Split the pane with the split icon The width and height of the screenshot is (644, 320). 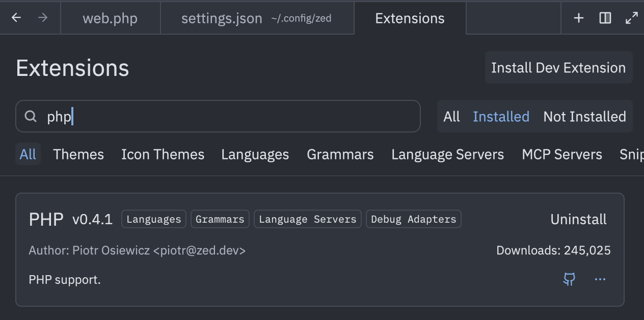pos(605,18)
